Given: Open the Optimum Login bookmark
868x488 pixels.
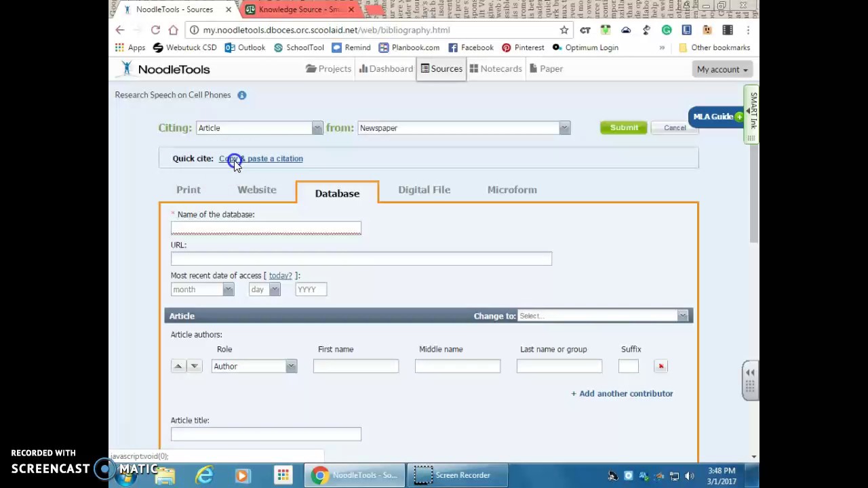Looking at the screenshot, I should click(585, 47).
